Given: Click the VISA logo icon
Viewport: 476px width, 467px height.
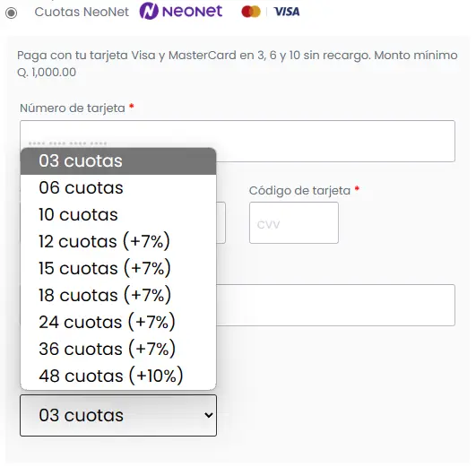Looking at the screenshot, I should pyautogui.click(x=287, y=12).
